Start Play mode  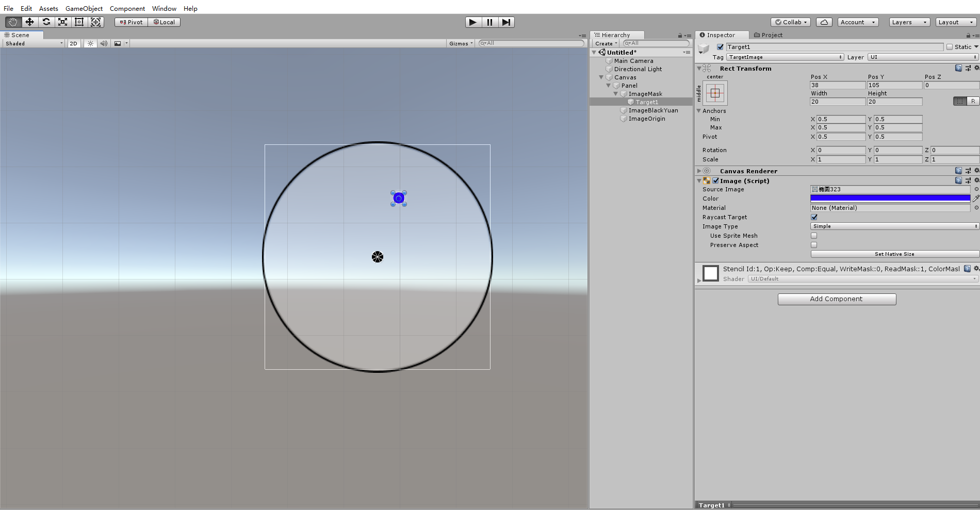473,22
